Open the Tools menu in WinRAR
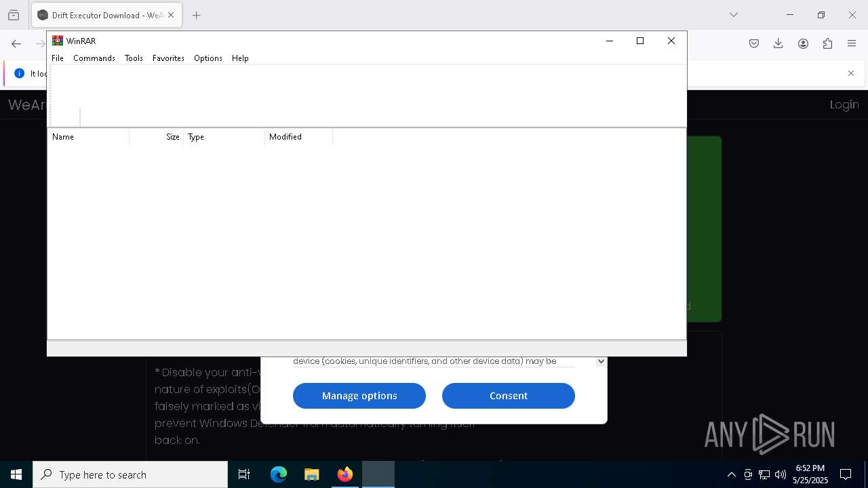 point(134,58)
